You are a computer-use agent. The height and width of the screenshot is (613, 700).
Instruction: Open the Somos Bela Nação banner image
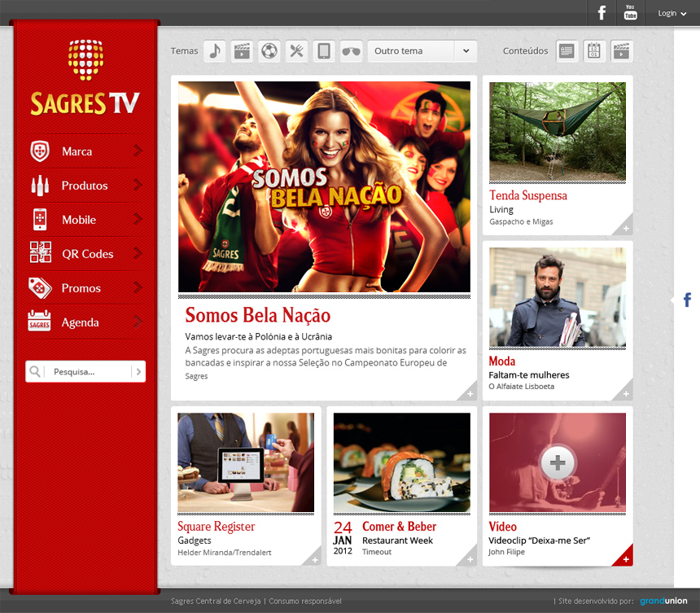click(x=324, y=186)
